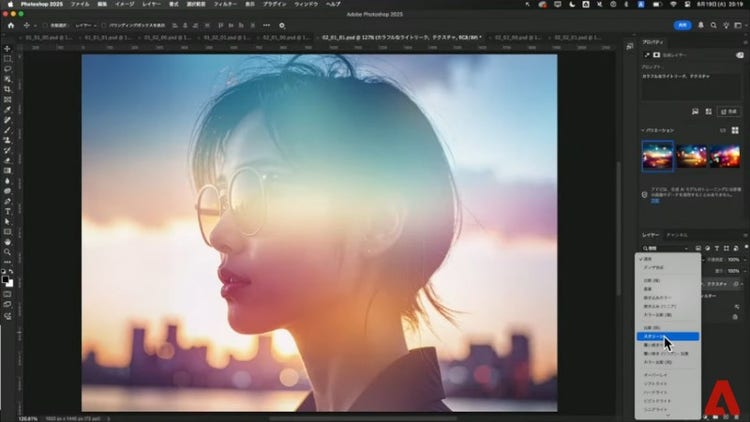Toggle the Auto-Select checkbox

click(x=45, y=25)
